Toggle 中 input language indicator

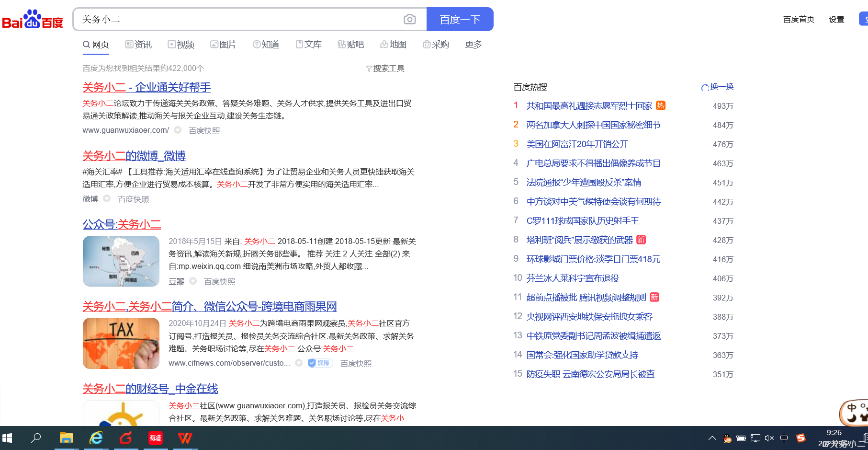[x=784, y=438]
